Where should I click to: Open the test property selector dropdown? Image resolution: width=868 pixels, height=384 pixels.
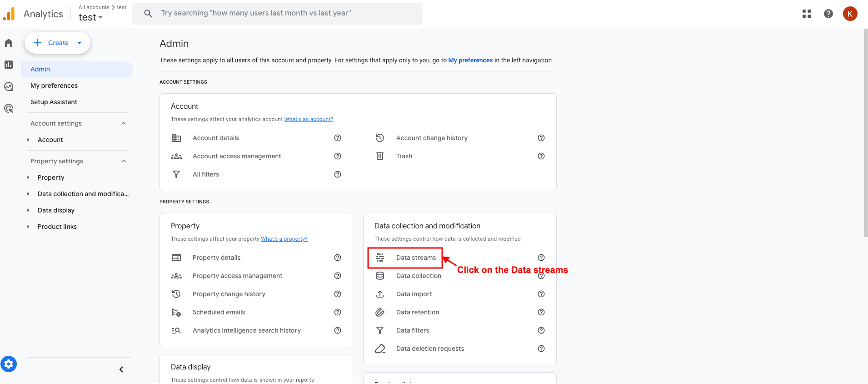point(90,17)
